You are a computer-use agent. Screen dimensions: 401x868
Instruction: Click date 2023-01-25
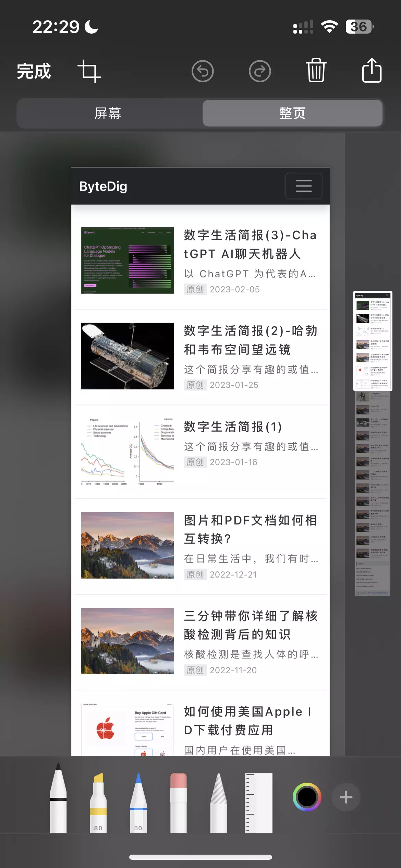point(234,385)
